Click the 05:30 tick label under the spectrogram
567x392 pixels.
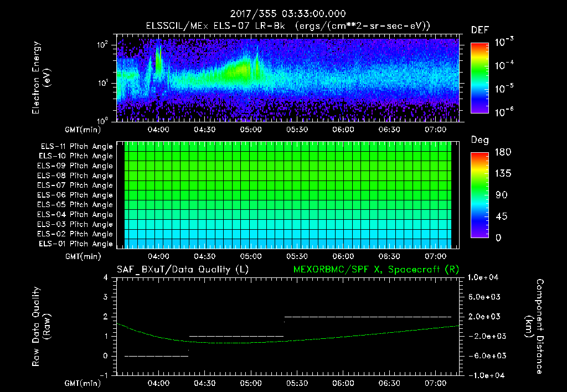(297, 130)
